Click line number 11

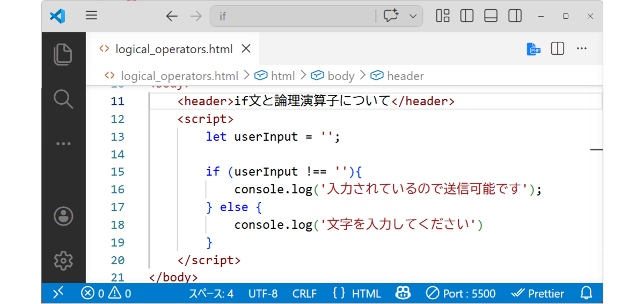tap(118, 101)
